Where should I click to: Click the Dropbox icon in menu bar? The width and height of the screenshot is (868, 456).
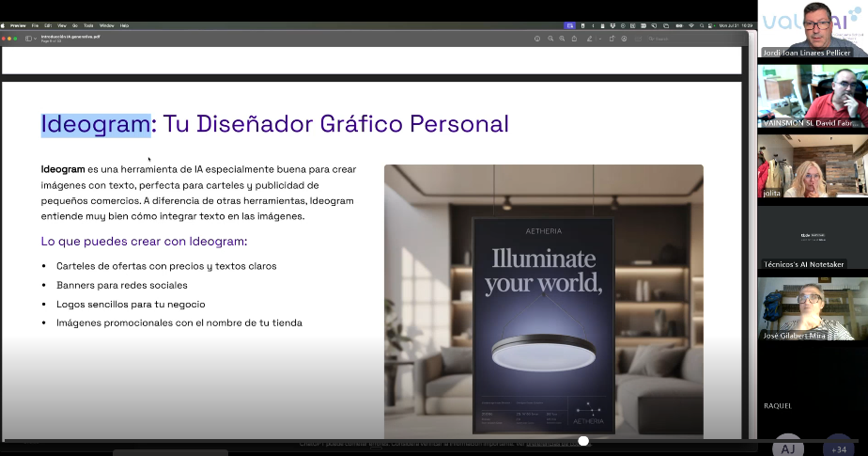(612, 25)
